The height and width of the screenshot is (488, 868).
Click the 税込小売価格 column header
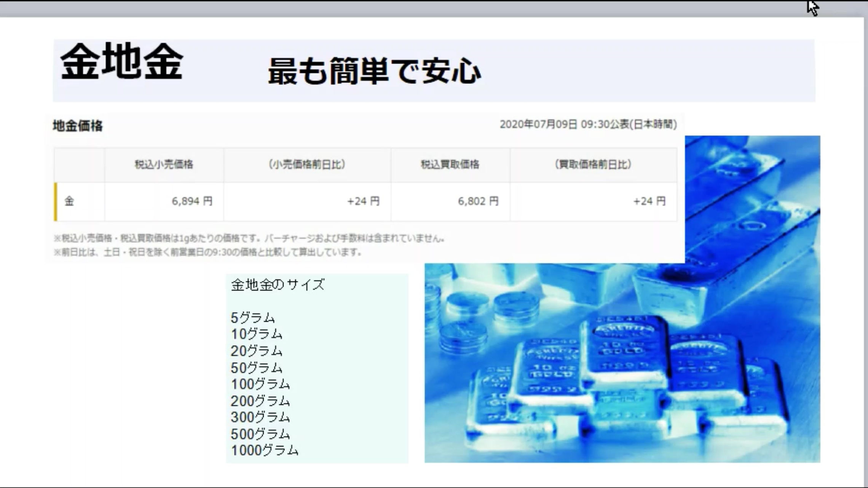pyautogui.click(x=164, y=165)
